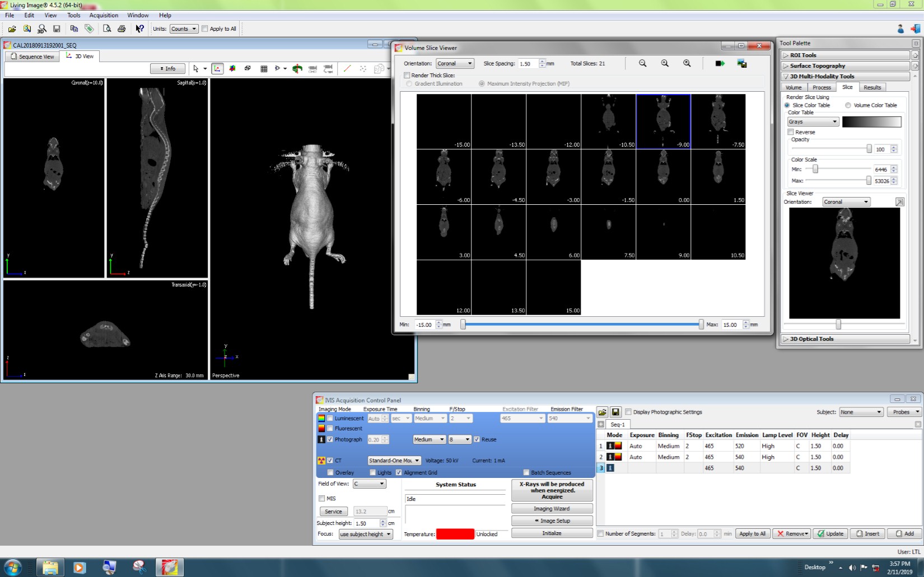Click the Initialize button in Acquisition Control Panel

[551, 533]
